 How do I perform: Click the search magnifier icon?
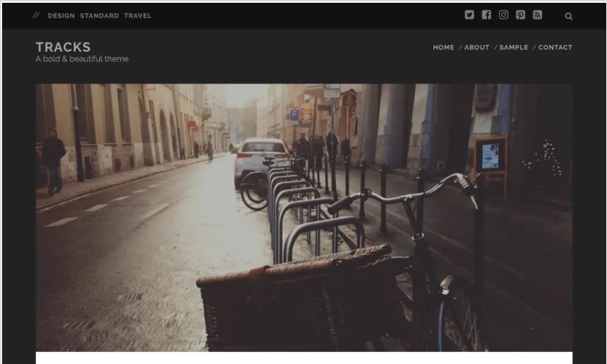568,16
